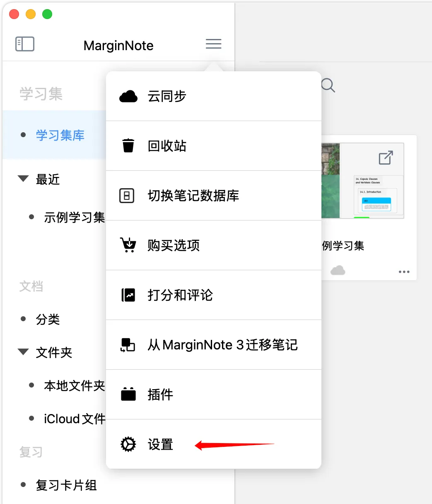Image resolution: width=432 pixels, height=504 pixels.
Task: Collapse the 最近 section triangle
Action: [23, 179]
